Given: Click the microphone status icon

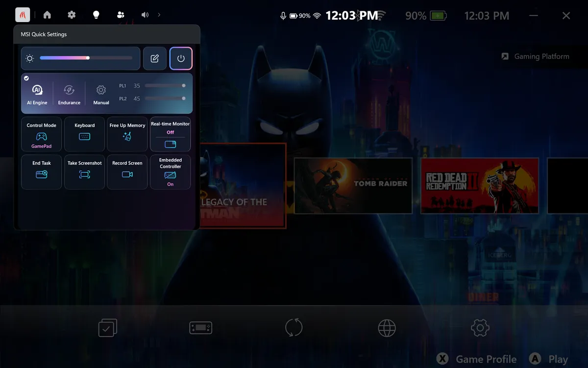Looking at the screenshot, I should pyautogui.click(x=283, y=16).
